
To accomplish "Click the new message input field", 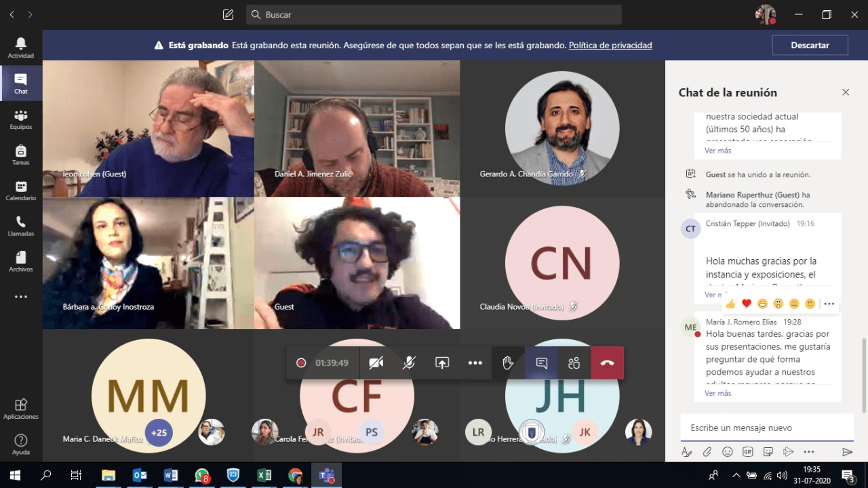I will [x=766, y=428].
